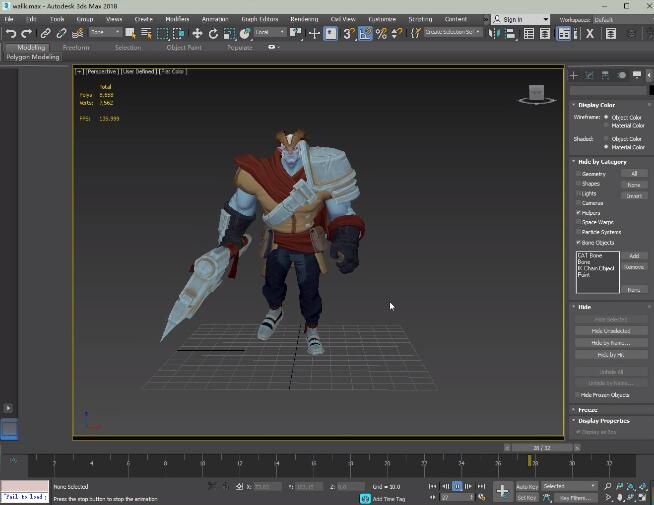Select the Unlink Selection tool
Screen dimensions: 654x505
tap(61, 33)
